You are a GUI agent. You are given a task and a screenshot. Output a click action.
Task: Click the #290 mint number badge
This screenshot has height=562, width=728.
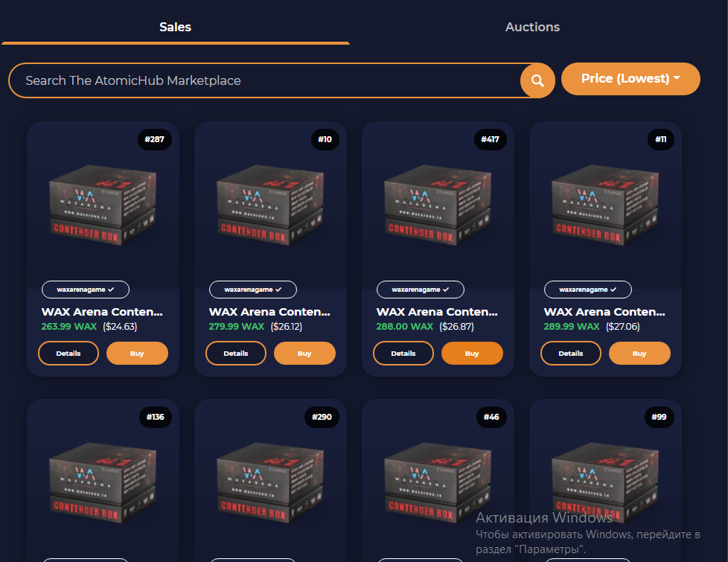pos(322,417)
